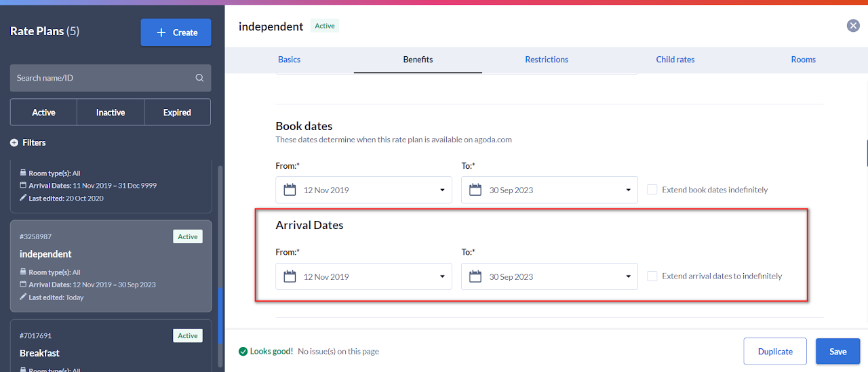Open the Child rates tab

(675, 60)
